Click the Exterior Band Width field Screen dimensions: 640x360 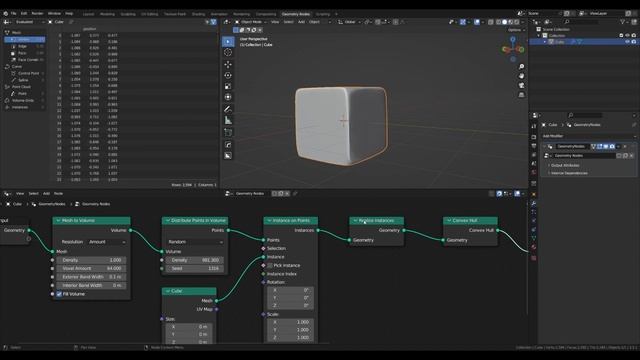[91, 277]
